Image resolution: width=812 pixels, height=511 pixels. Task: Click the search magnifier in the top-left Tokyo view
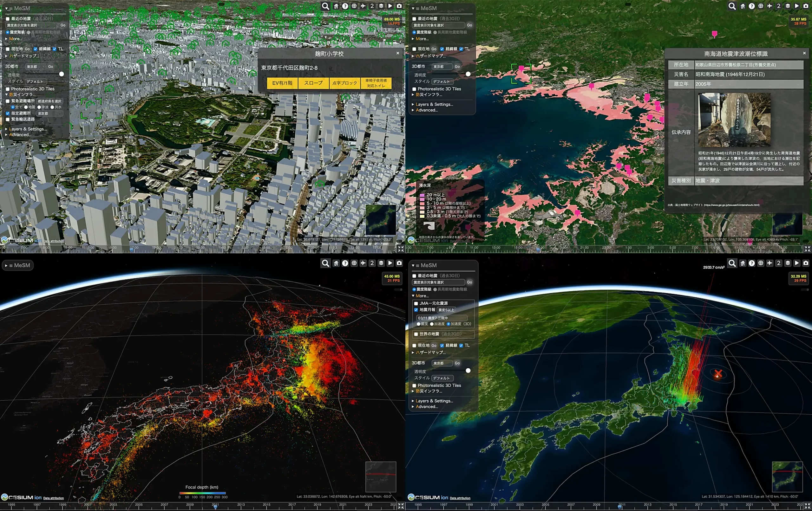(x=325, y=6)
